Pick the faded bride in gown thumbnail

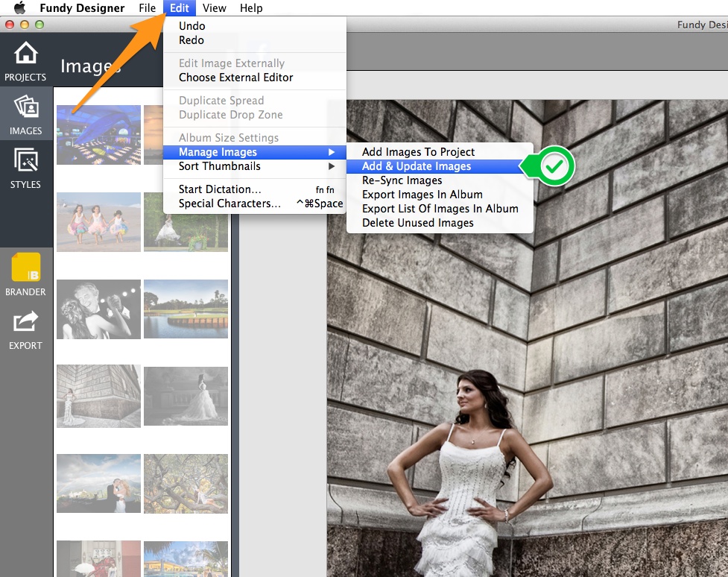[186, 396]
